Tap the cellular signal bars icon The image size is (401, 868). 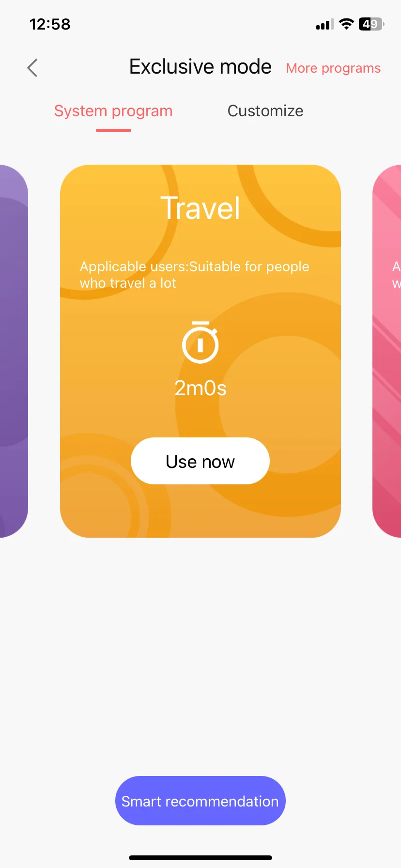point(325,25)
